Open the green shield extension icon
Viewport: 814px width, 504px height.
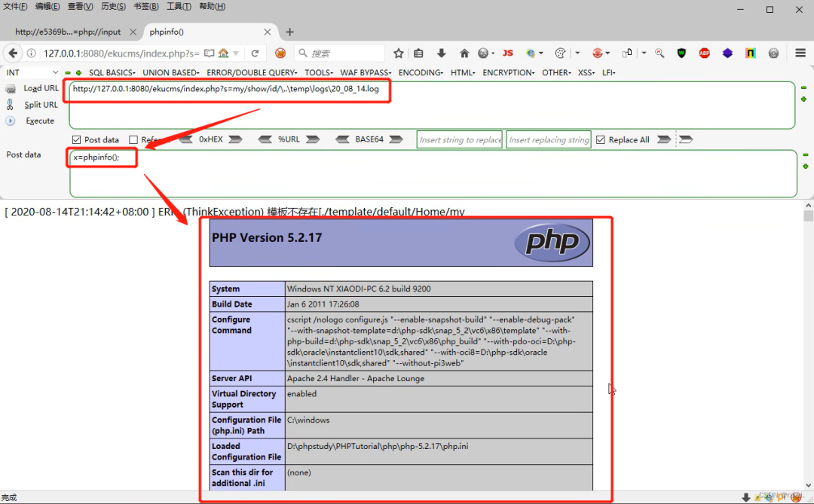681,53
